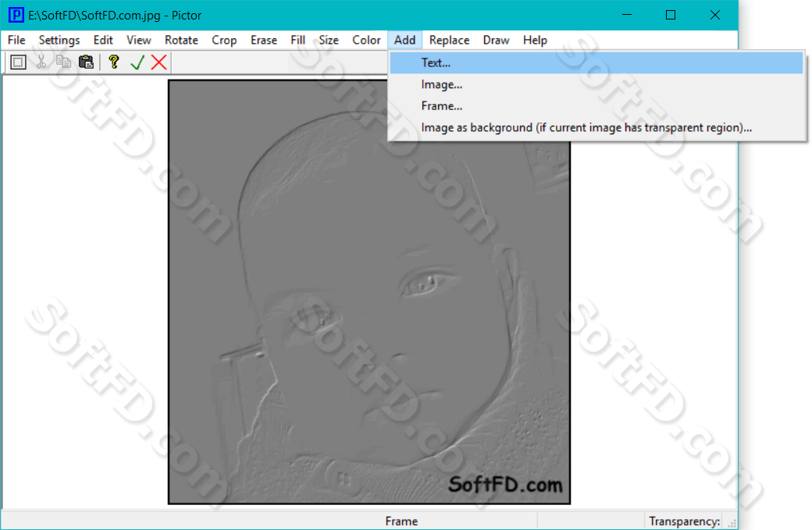Click the Paste clipboard icon

(x=86, y=62)
